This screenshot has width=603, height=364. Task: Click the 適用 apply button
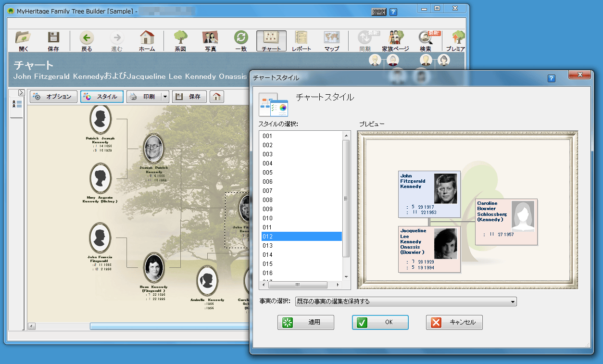pyautogui.click(x=306, y=322)
